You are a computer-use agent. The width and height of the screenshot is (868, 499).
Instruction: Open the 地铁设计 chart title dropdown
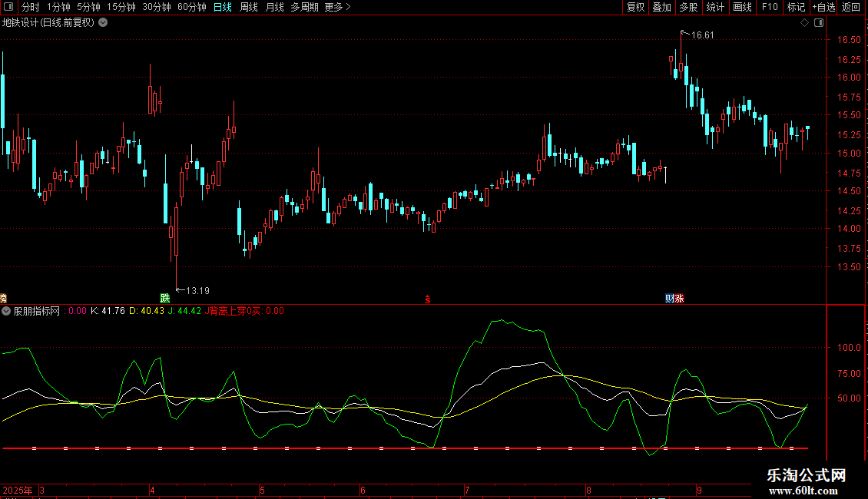103,22
